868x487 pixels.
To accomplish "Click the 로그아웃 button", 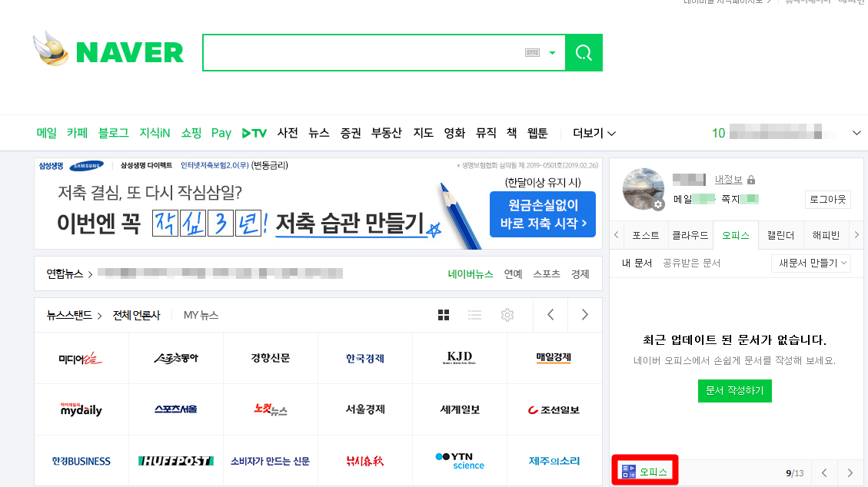I will pyautogui.click(x=827, y=200).
